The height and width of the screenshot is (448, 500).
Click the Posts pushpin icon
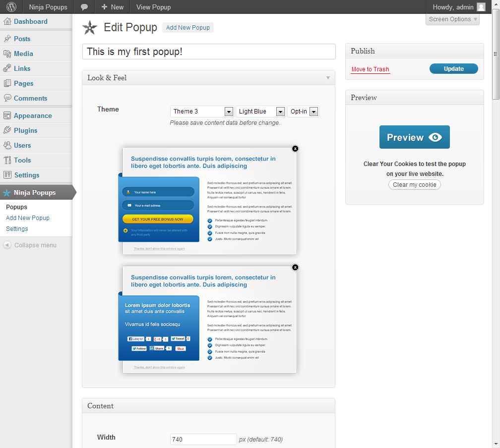click(x=7, y=39)
